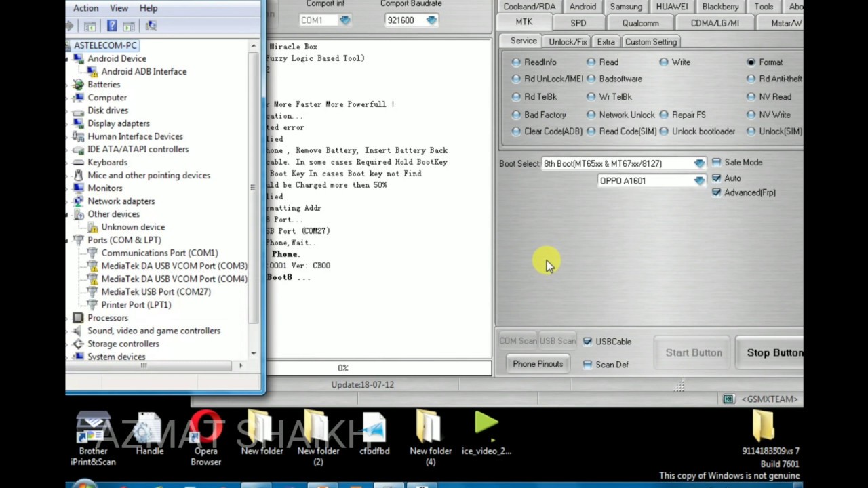Click the Mice and other pointing devices icon

(x=79, y=175)
